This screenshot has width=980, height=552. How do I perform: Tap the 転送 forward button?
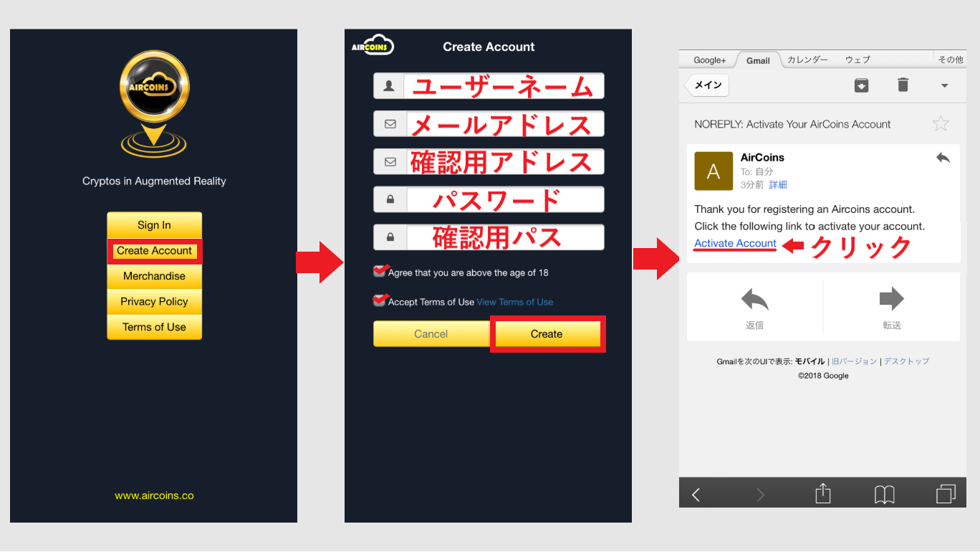click(x=892, y=308)
